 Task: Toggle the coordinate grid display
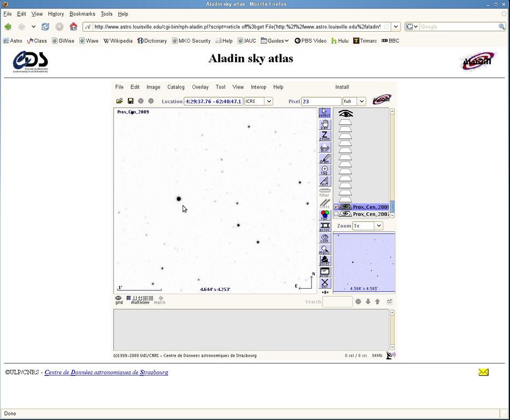pos(119,300)
